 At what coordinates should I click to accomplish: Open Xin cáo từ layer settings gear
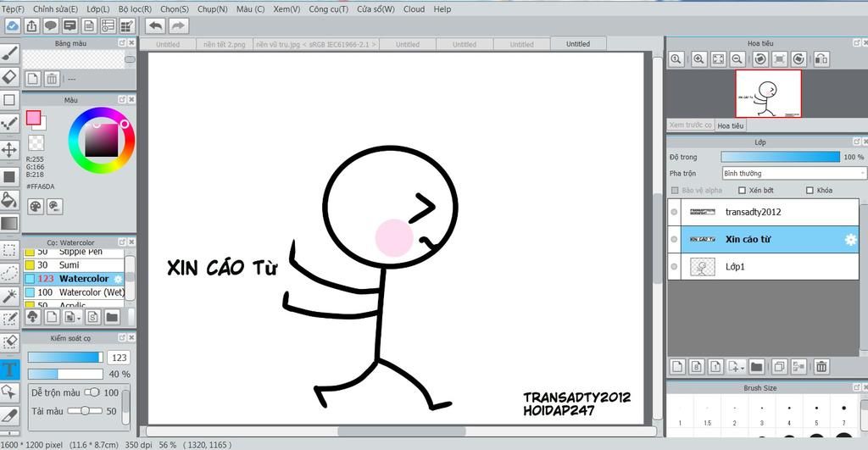[850, 240]
